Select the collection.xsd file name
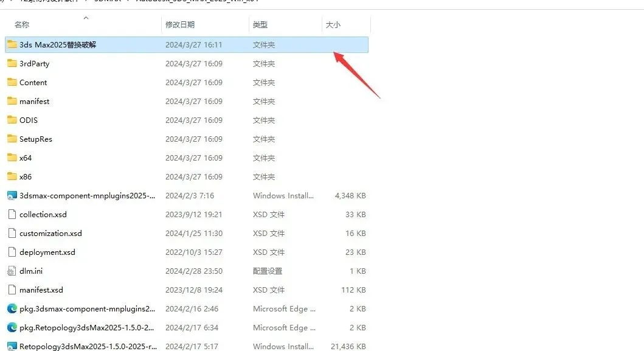Image resolution: width=644 pixels, height=351 pixels. tap(43, 215)
